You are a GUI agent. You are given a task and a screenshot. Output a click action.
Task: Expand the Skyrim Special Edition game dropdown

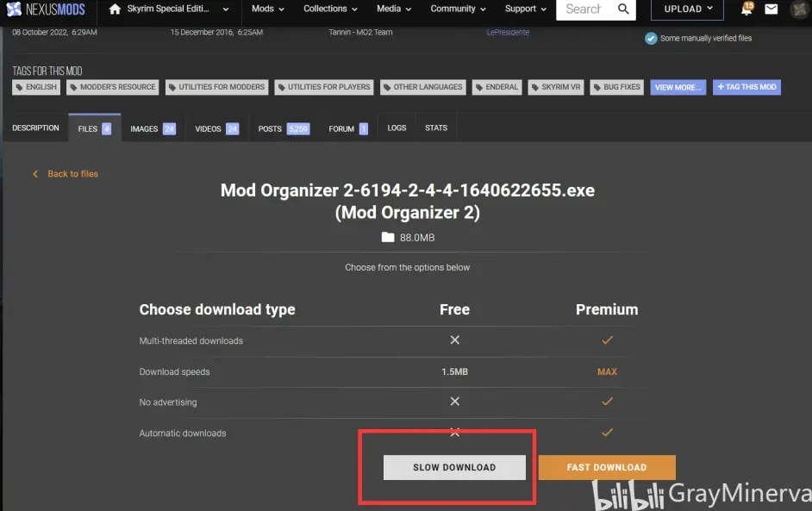178,9
